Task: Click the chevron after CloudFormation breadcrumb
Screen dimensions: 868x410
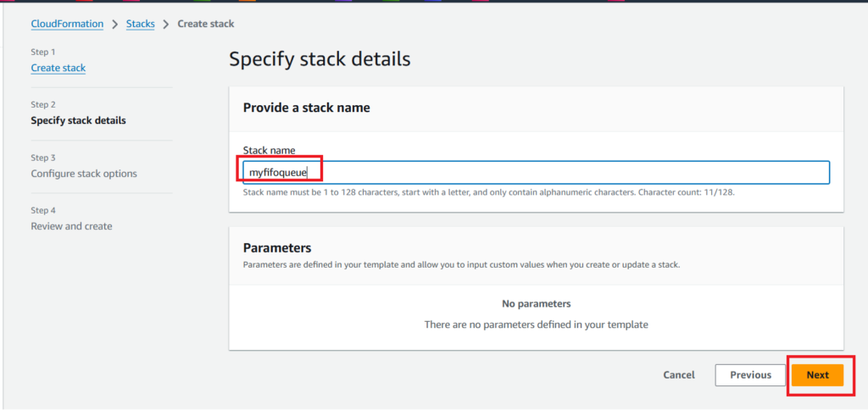Action: point(115,24)
